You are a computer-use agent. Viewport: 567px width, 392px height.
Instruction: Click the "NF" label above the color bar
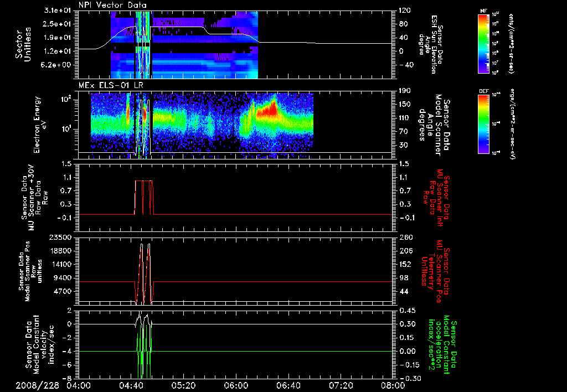click(484, 11)
